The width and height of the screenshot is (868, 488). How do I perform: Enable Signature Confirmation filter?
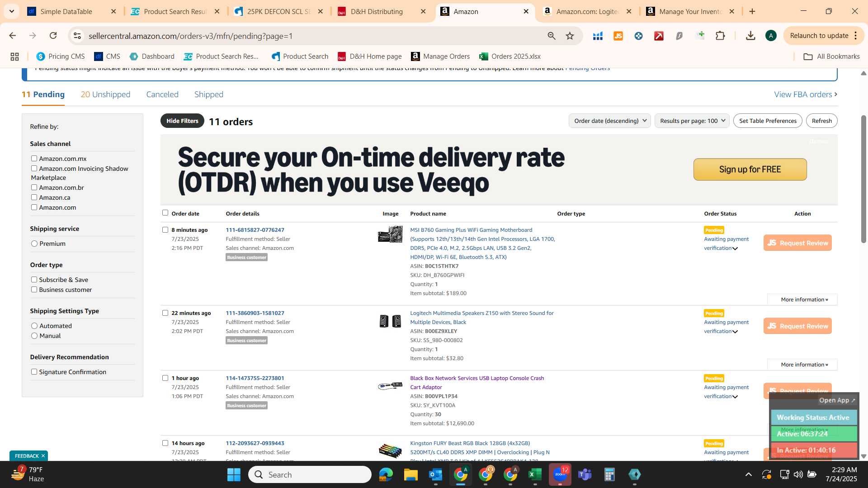pos(34,371)
